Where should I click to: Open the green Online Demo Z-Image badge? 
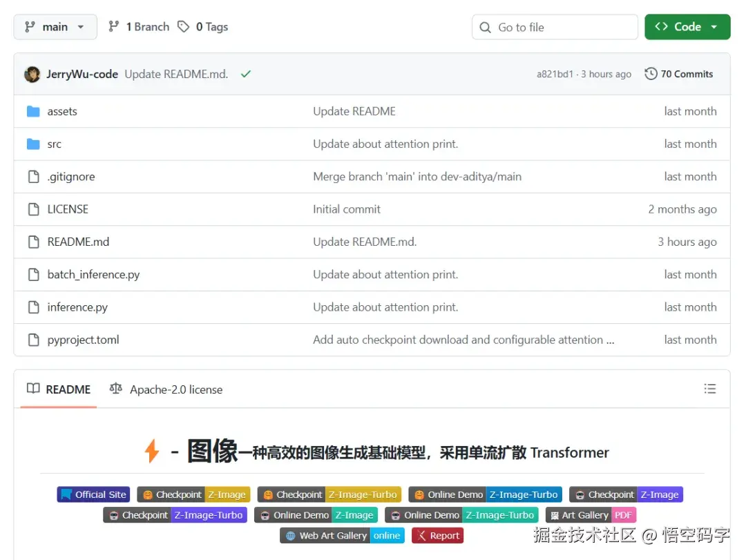(316, 515)
